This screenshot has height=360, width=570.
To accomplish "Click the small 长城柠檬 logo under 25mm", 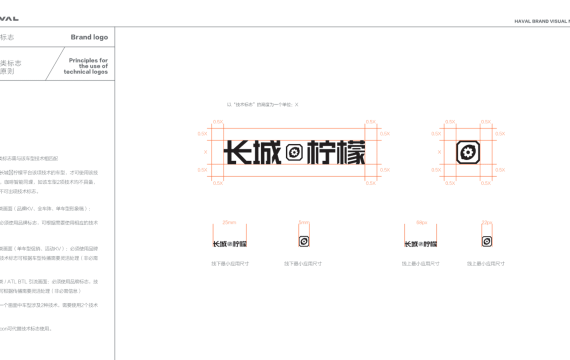I will click(230, 244).
